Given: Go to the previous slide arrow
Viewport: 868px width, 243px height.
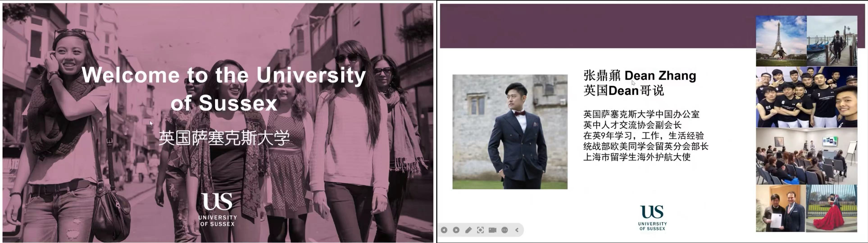Looking at the screenshot, I should (444, 230).
